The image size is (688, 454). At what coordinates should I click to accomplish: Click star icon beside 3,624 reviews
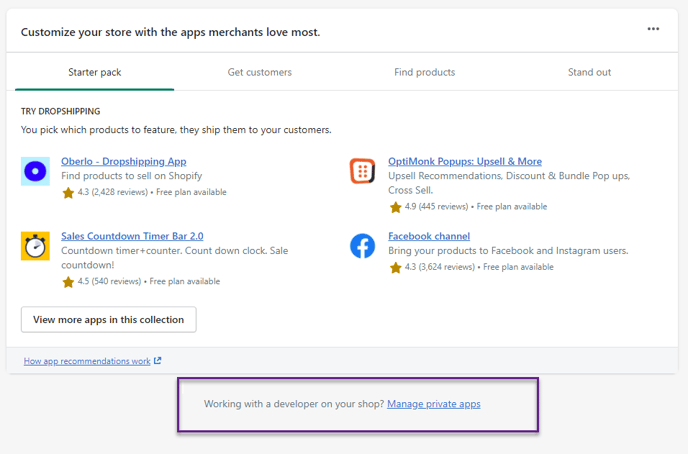[x=395, y=268]
